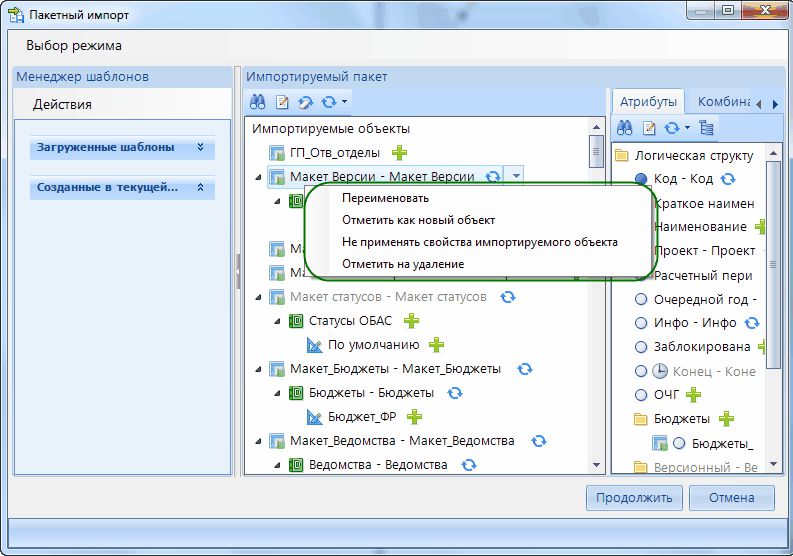Select the Заблокирована radio circle
The image size is (793, 556).
click(x=641, y=347)
